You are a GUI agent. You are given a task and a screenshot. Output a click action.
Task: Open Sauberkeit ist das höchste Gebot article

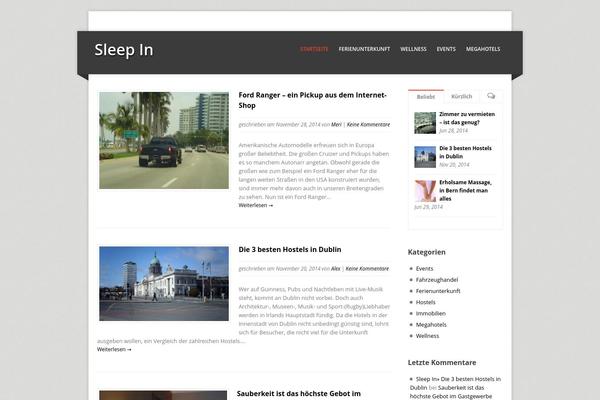click(x=298, y=393)
